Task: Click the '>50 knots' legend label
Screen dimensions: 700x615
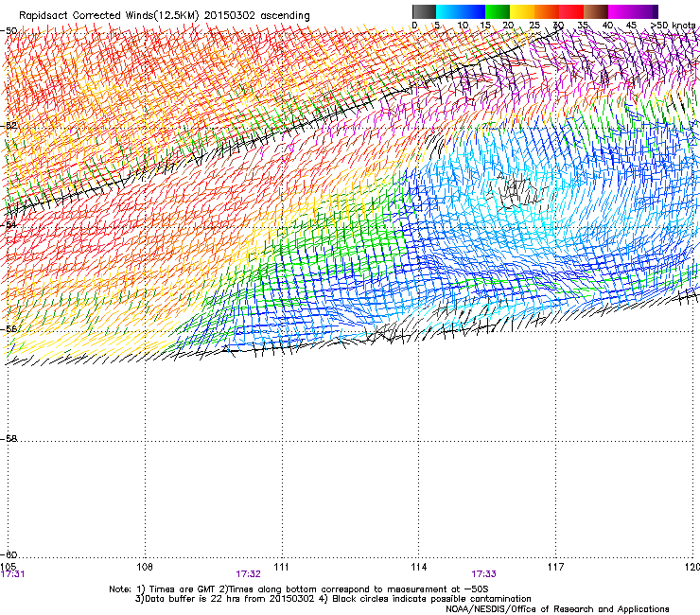Action: click(x=673, y=25)
